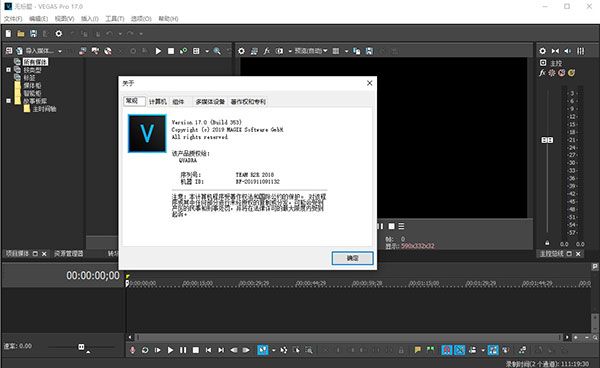Select 主时间轴 folder in the media tree
Viewport: 600px width, 368px height.
pos(44,109)
